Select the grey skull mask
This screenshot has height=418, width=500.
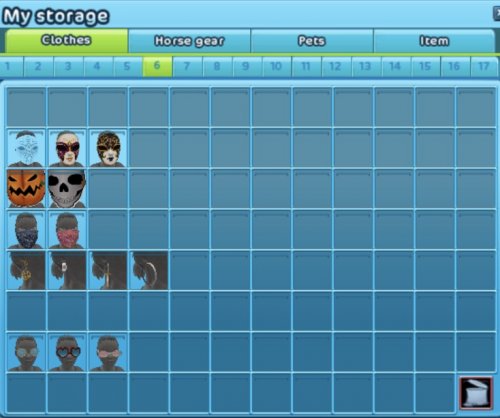pyautogui.click(x=67, y=189)
